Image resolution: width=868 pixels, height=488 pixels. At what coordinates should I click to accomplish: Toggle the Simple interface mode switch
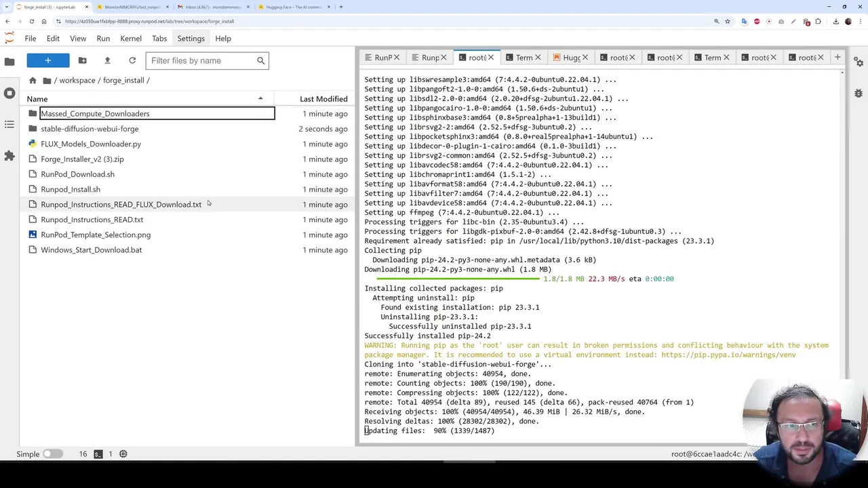53,454
